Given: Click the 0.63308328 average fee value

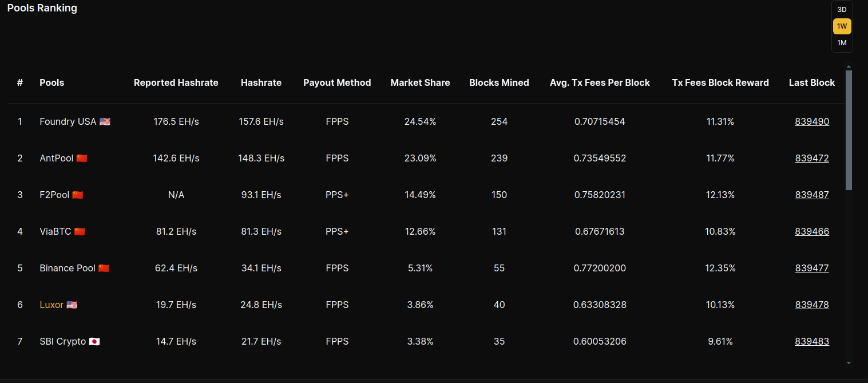Looking at the screenshot, I should pos(600,305).
